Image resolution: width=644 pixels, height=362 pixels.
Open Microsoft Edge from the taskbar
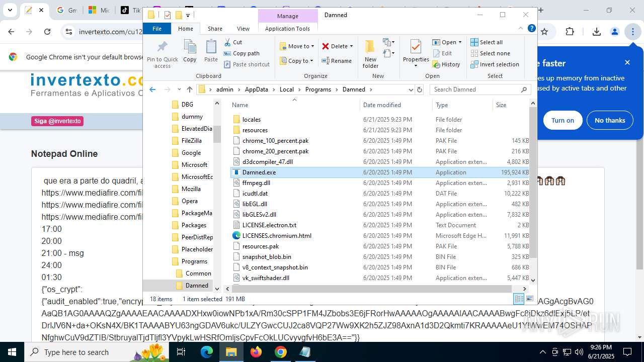[207, 352]
